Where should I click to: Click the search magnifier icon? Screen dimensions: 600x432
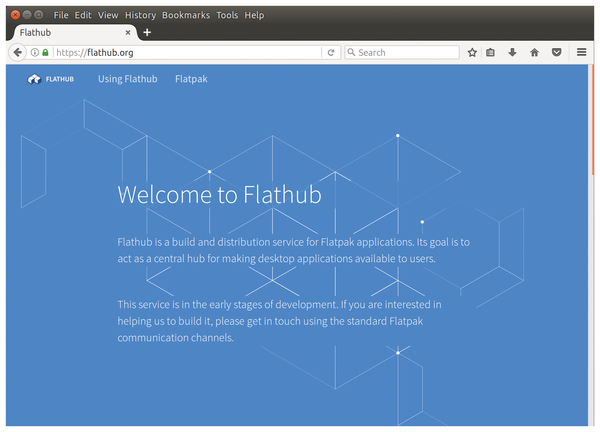(351, 52)
